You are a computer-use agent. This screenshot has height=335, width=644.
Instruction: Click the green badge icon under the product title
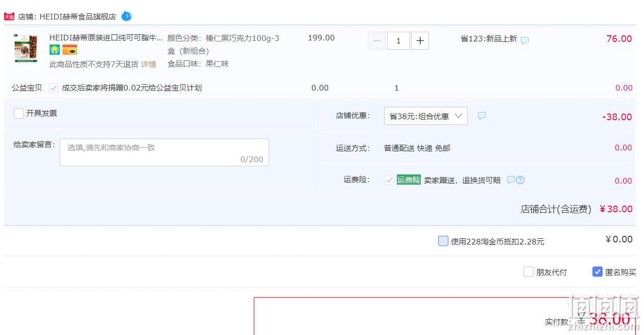[54, 50]
